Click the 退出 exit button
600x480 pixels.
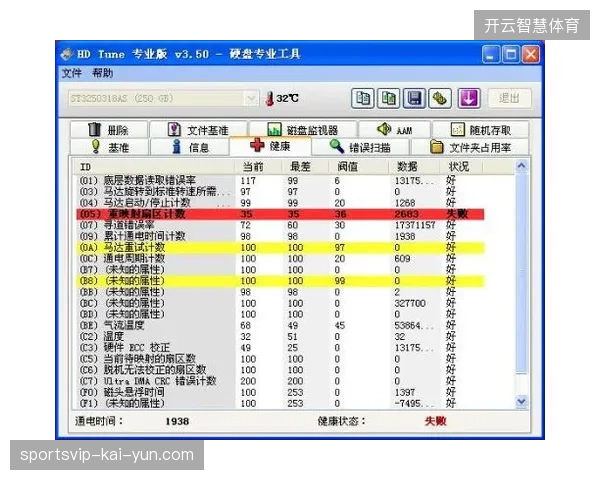509,98
